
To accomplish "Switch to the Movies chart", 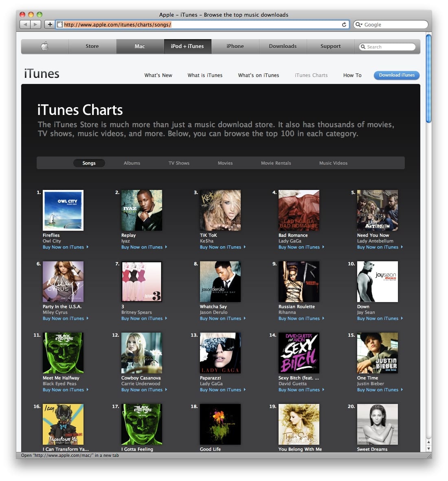I will click(225, 163).
